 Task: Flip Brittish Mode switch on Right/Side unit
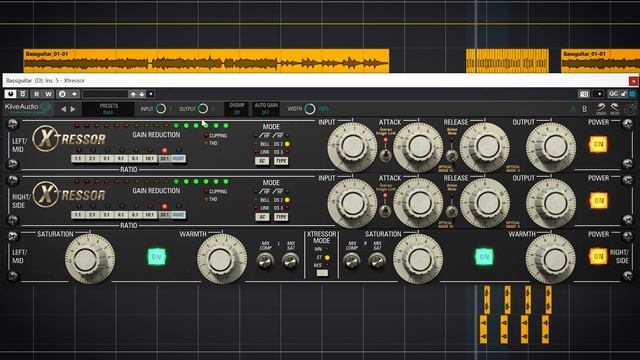[451, 211]
